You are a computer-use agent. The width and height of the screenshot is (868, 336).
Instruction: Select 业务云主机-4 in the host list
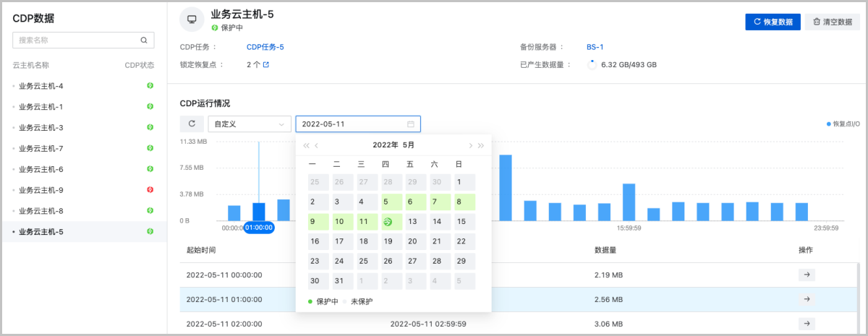tap(41, 86)
